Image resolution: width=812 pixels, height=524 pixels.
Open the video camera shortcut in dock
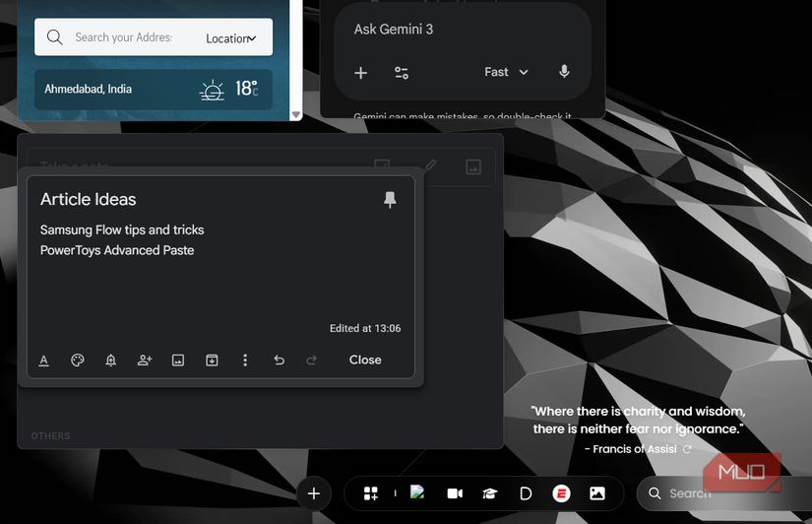point(455,493)
